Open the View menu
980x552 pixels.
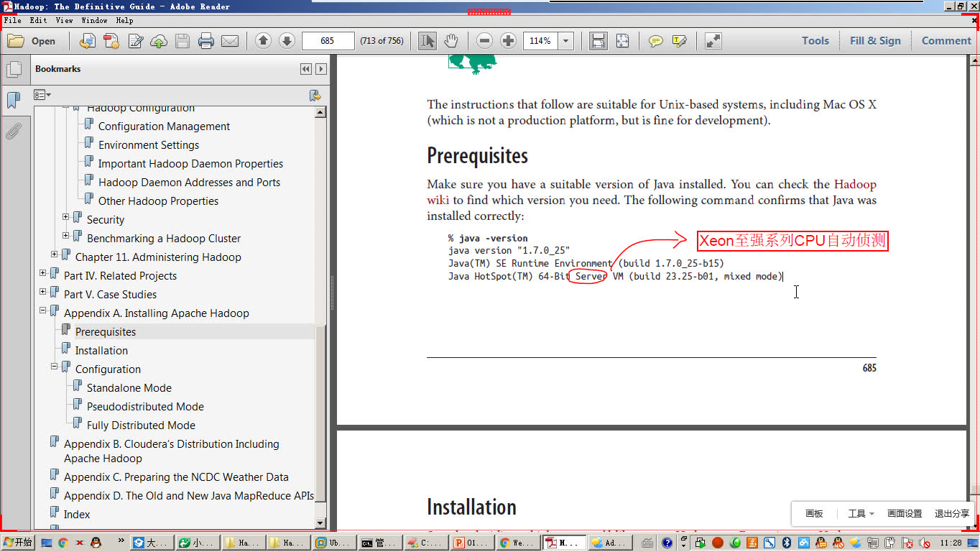[x=64, y=21]
